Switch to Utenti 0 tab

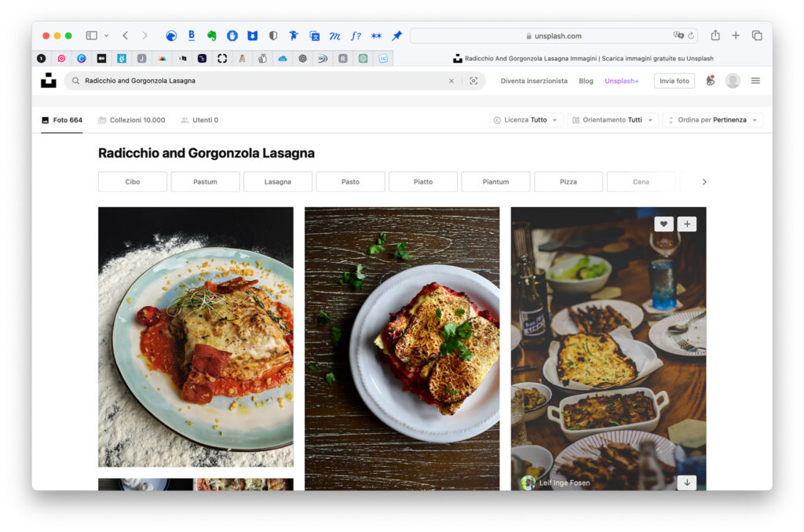[x=199, y=120]
